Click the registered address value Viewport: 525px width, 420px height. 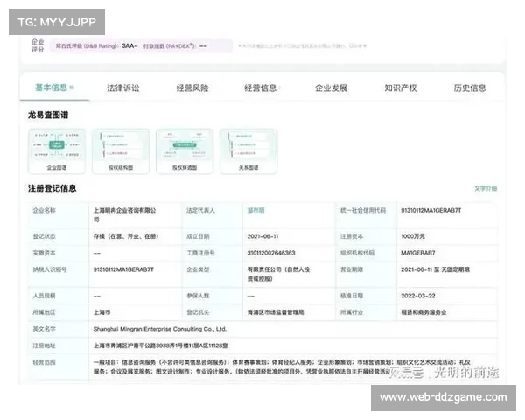(x=161, y=346)
